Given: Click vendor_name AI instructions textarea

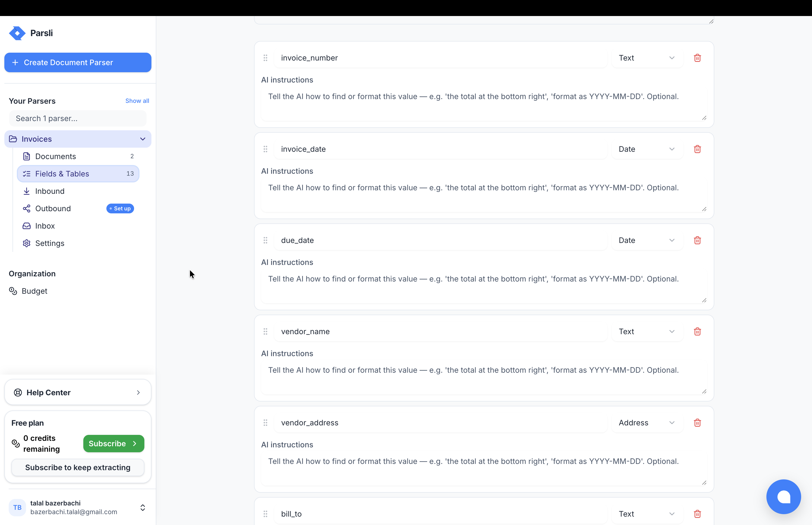Looking at the screenshot, I should pos(484,378).
